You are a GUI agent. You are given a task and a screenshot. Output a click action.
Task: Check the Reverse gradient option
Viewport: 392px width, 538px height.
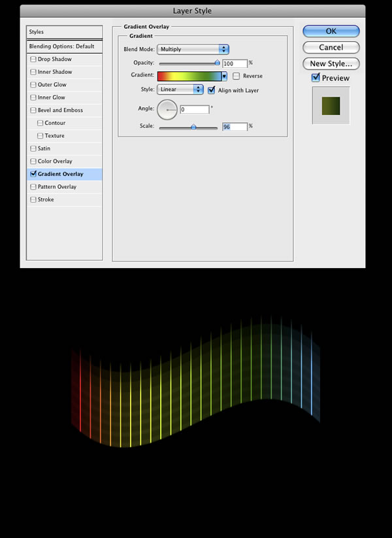point(236,76)
